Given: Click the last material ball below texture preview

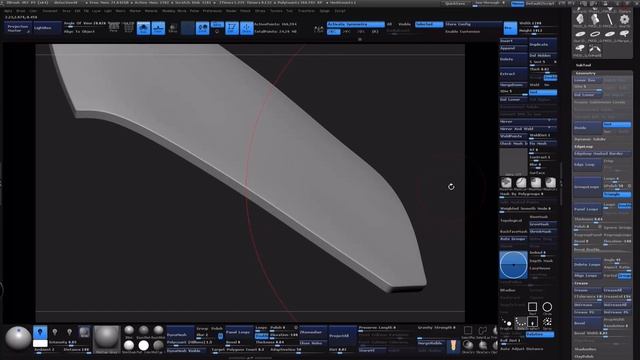Looking at the screenshot, I should pos(550,183).
